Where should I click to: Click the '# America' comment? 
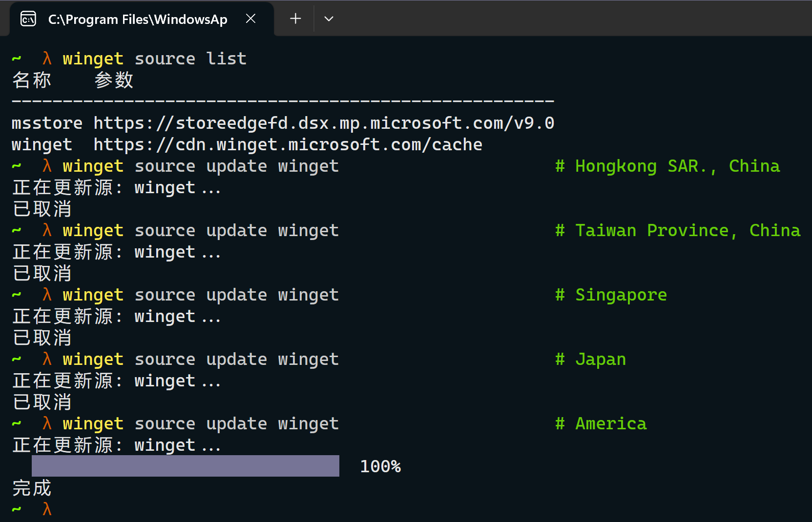[x=601, y=423]
